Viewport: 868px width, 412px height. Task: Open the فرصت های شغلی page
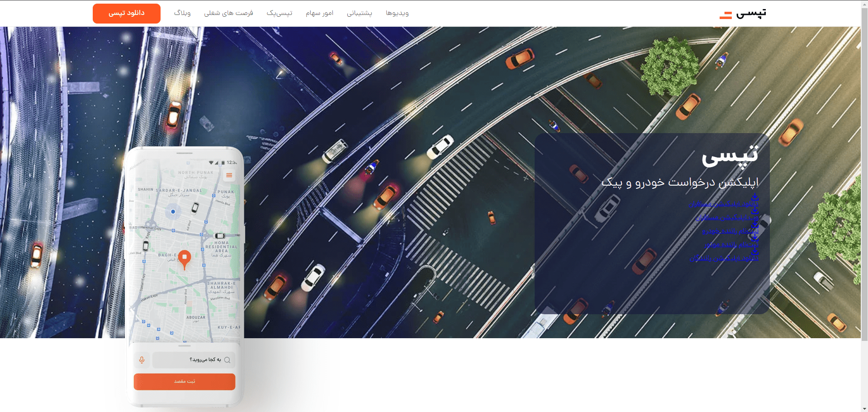point(228,13)
